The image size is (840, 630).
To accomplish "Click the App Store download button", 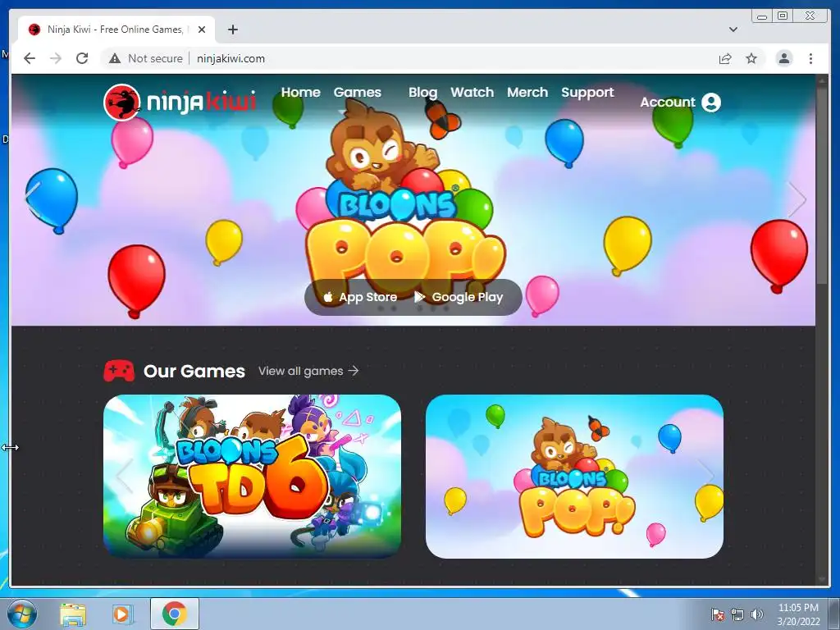I will click(x=360, y=297).
